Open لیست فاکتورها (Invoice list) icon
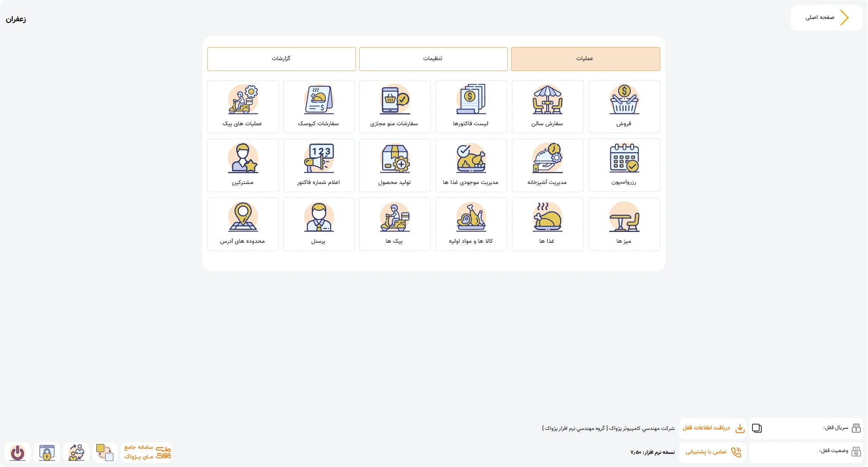Viewport: 868px width, 467px height. 471,107
